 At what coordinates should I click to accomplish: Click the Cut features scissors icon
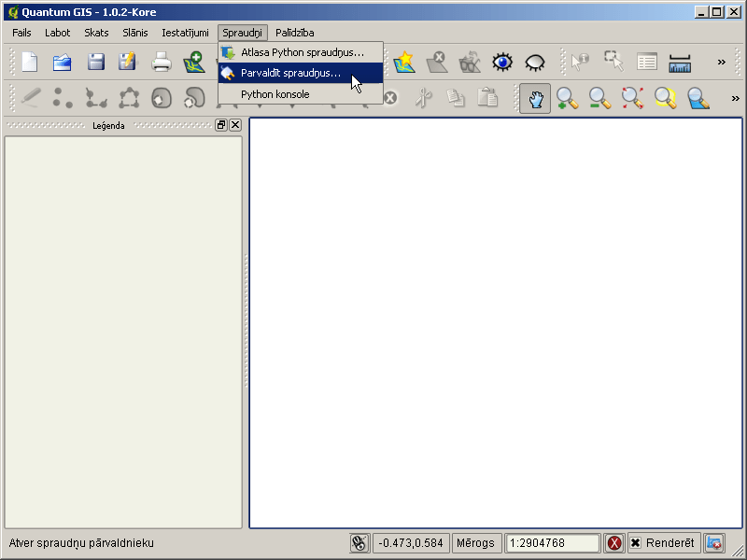(x=423, y=98)
